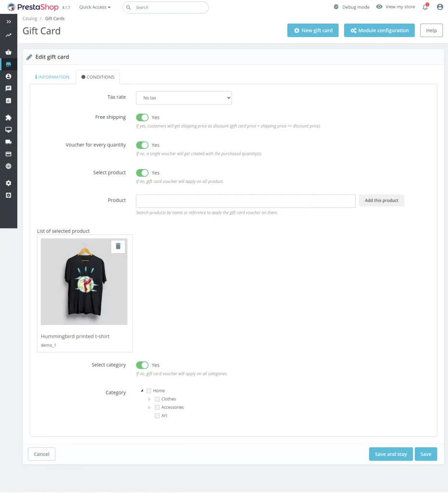View the Stats dashboard icon

[9, 101]
